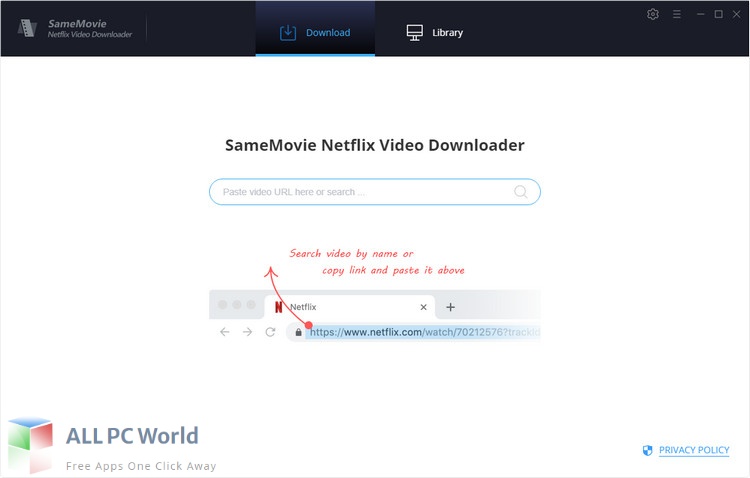Screen dimensions: 750x478
Task: Click the privacy shield icon
Action: pos(647,450)
